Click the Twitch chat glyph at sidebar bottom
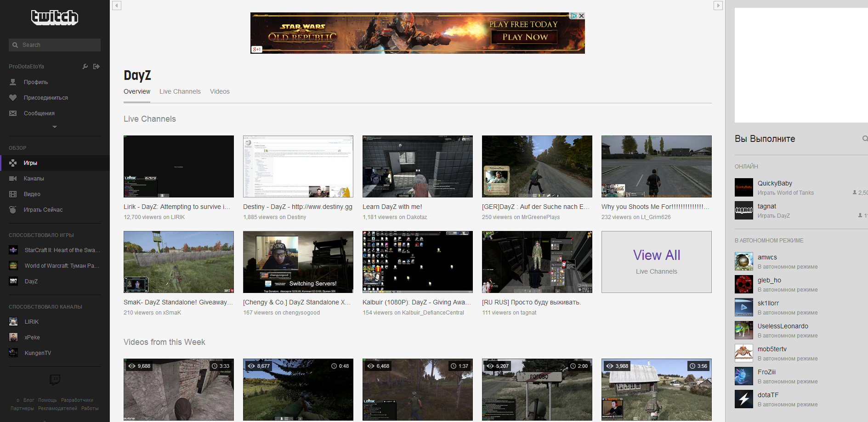The width and height of the screenshot is (868, 422). coord(55,380)
